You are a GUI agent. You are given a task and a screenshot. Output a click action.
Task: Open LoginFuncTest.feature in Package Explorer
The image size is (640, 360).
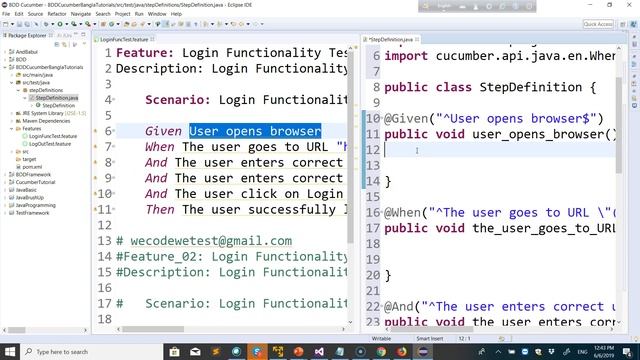coord(53,136)
